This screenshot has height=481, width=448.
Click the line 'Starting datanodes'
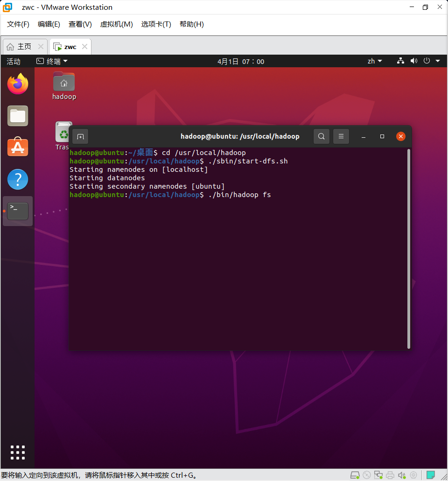[107, 178]
